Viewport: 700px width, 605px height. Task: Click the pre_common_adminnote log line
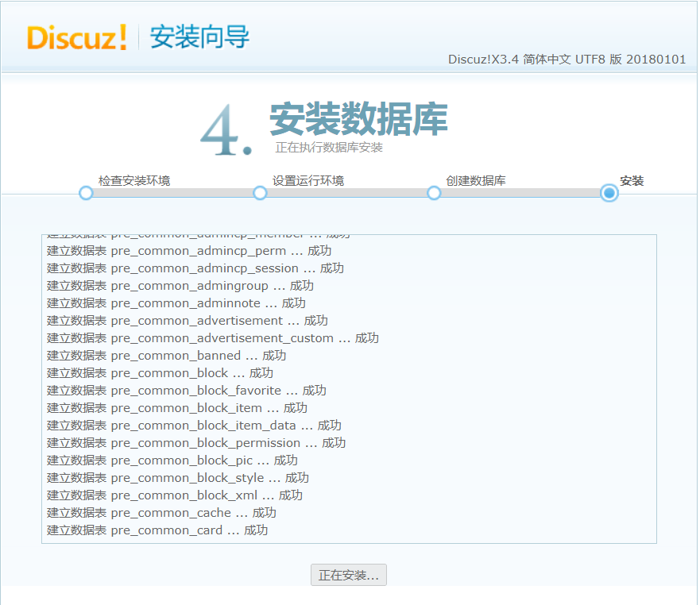(x=176, y=303)
